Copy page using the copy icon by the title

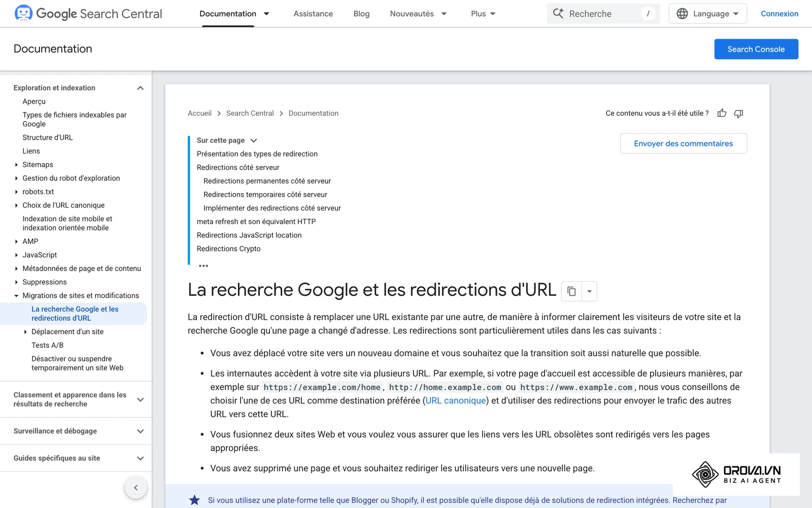click(571, 291)
